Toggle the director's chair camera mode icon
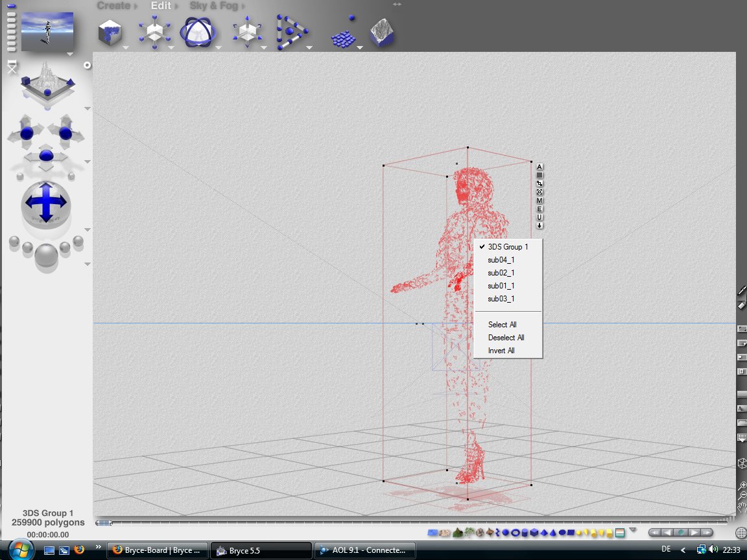 (x=11, y=66)
